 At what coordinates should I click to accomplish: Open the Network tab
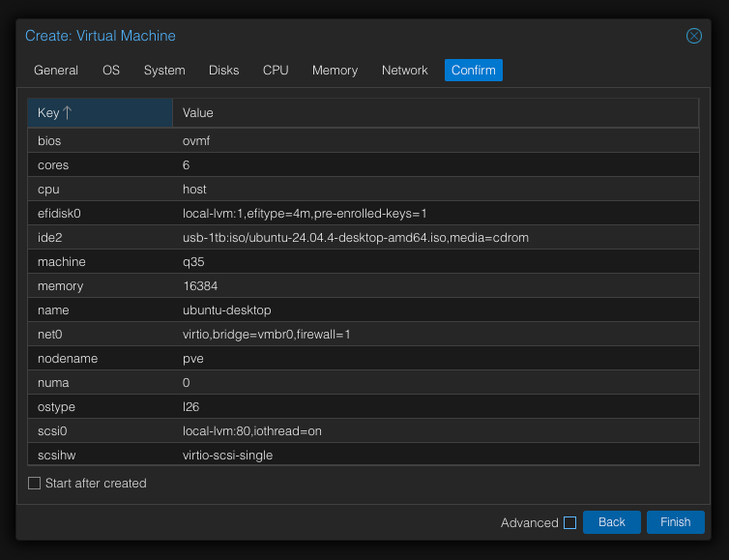tap(404, 71)
